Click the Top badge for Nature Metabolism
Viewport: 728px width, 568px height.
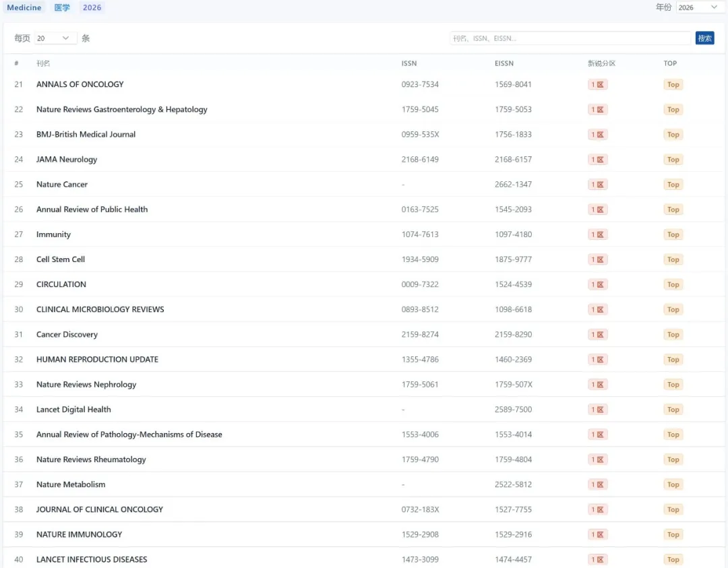673,484
